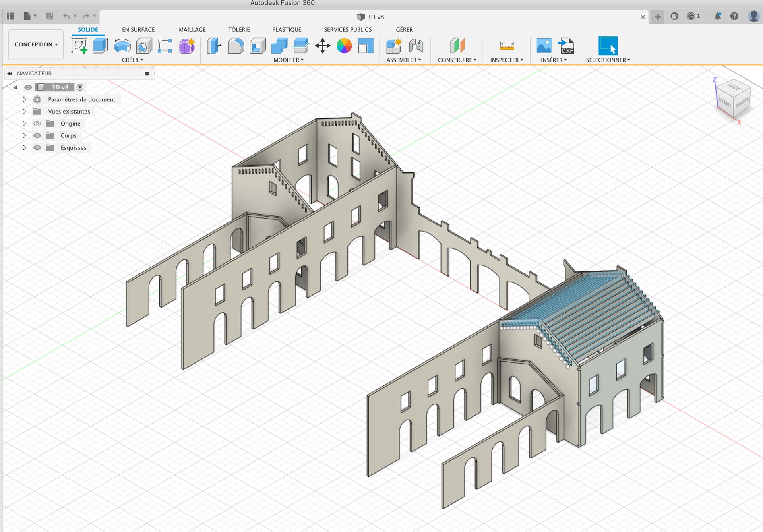Switch to the TÔLERIE tab
The height and width of the screenshot is (532, 763).
pos(239,29)
